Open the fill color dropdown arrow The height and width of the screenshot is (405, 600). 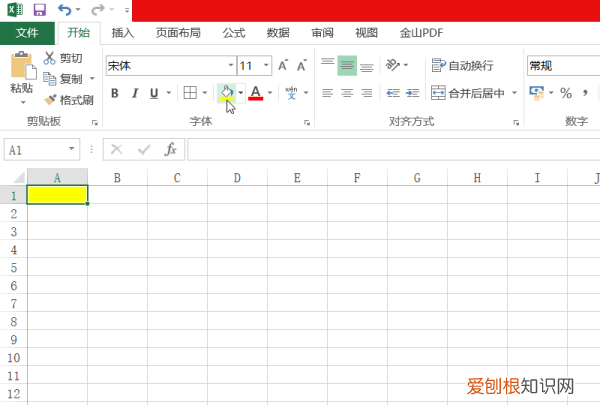point(241,93)
